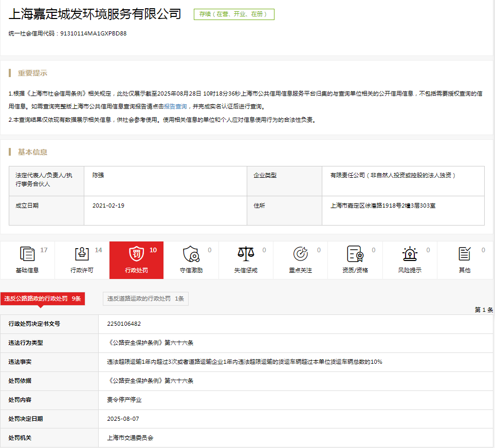Image resolution: width=495 pixels, height=448 pixels.
Task: Click the 存续(在营、开业、在册) status badge
Action: (234, 14)
